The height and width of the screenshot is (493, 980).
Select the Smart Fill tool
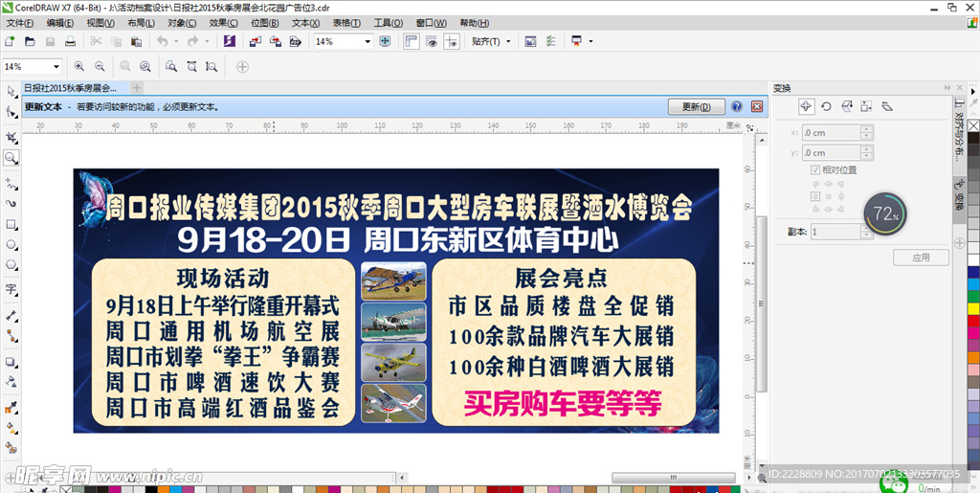[x=11, y=447]
